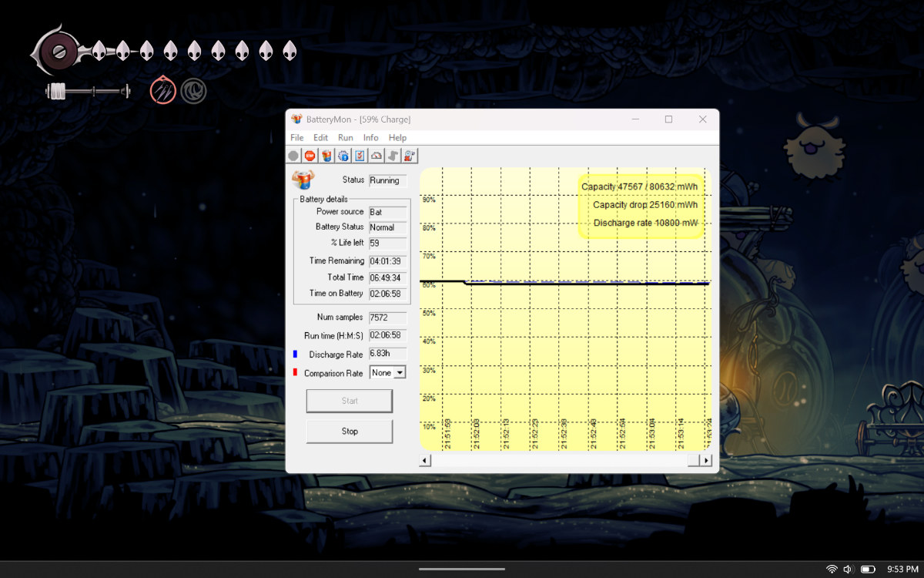
Task: Click the Status field showing Running
Action: pos(388,180)
